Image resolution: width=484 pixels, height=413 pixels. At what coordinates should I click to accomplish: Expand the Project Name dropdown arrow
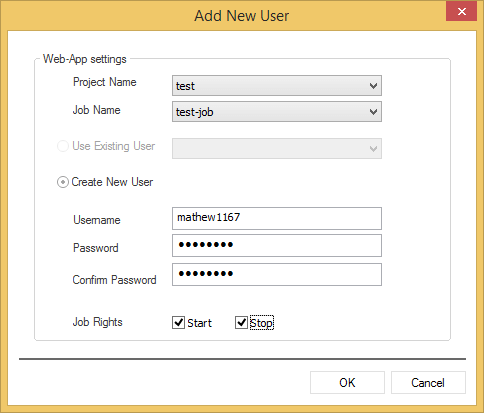(373, 86)
